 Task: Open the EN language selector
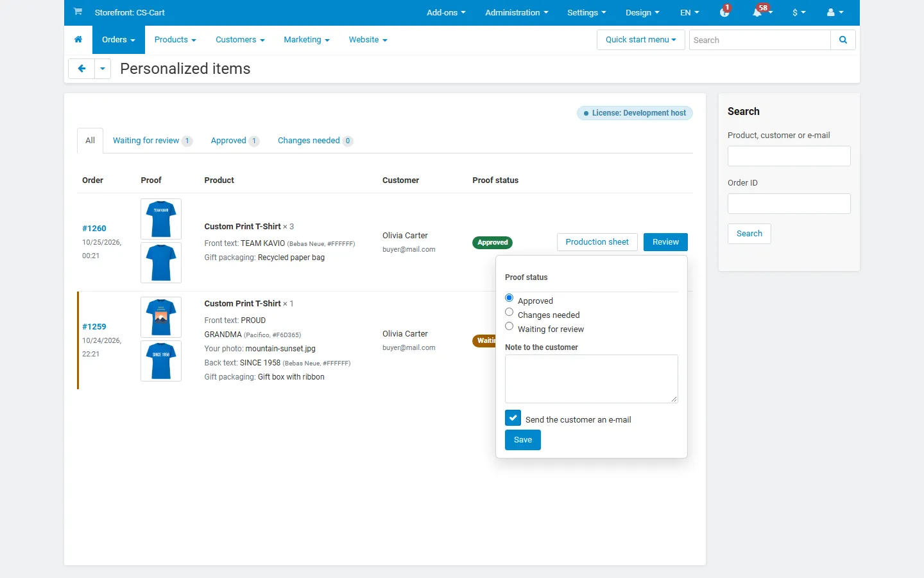[690, 12]
